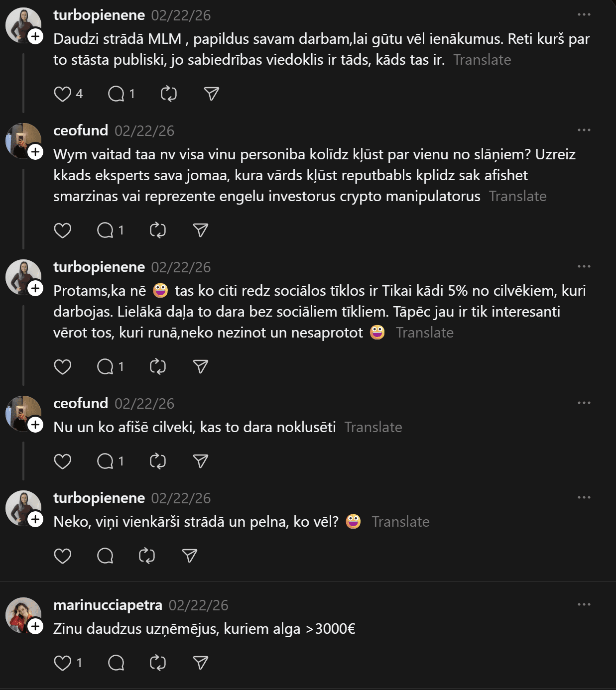The height and width of the screenshot is (690, 616).
Task: Repost turbopienene's 'Neko, viņi vienkārši' reply
Action: click(x=147, y=556)
